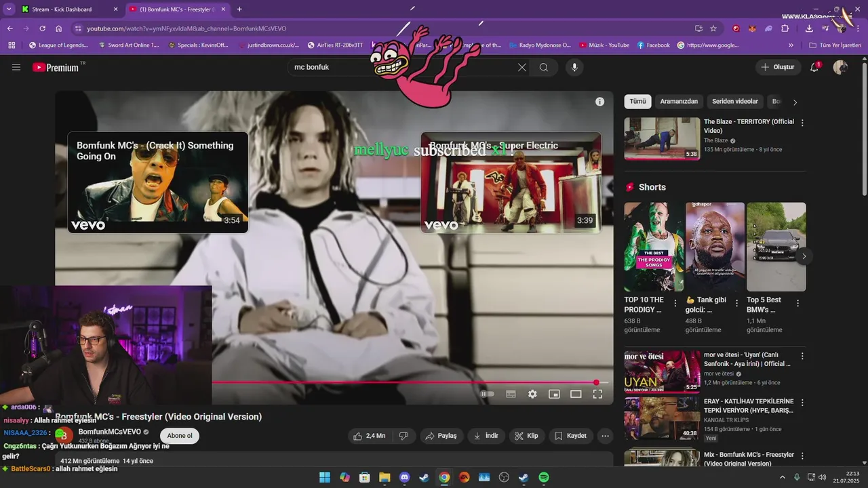Open the YouTube hamburger guide menu

point(16,67)
